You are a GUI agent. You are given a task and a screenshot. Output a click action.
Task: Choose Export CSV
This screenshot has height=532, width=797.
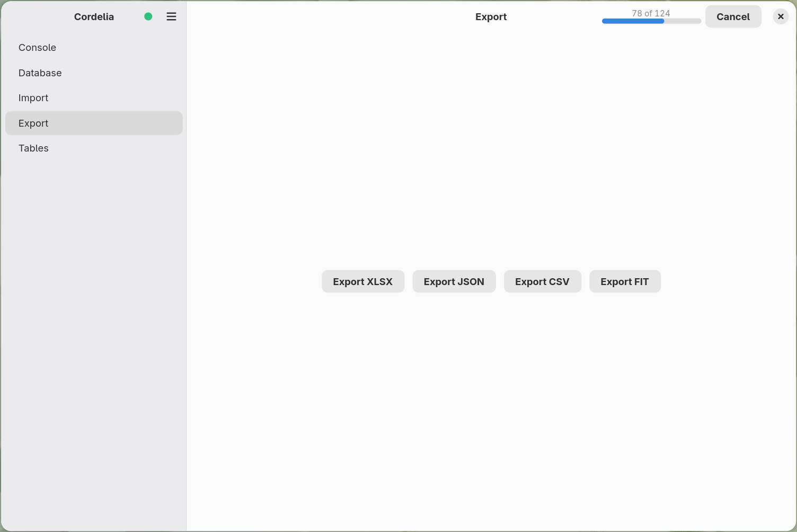[542, 281]
